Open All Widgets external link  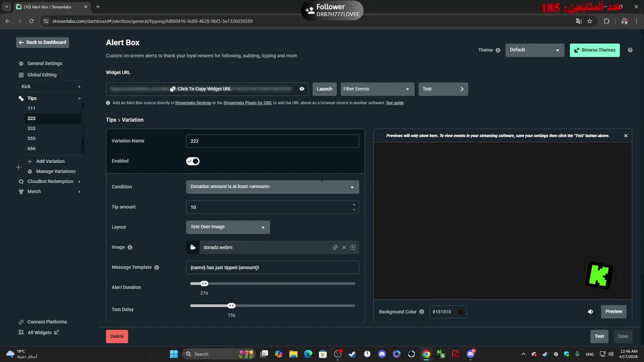pyautogui.click(x=56, y=332)
